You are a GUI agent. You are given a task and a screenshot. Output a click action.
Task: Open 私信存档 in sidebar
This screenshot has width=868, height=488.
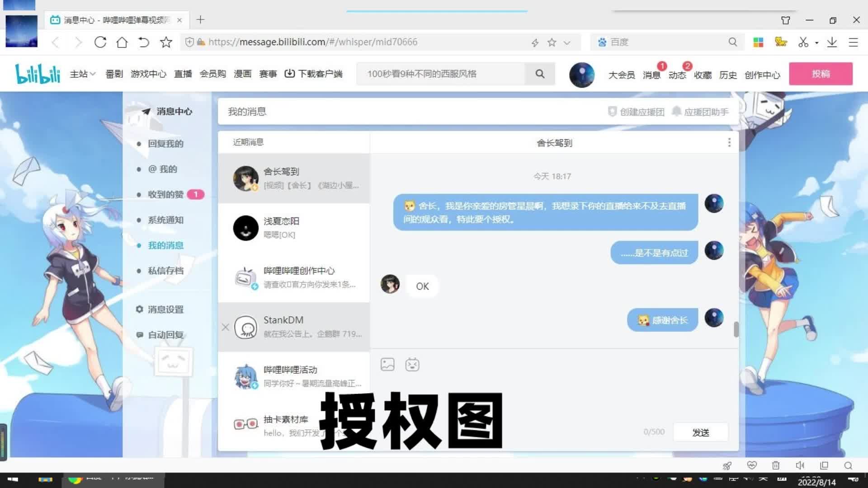(x=166, y=271)
